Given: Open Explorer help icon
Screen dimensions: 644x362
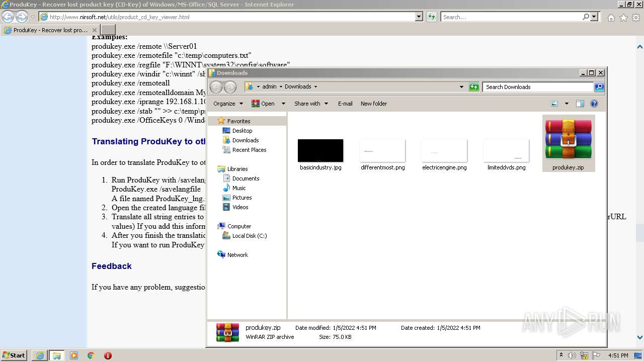Looking at the screenshot, I should click(x=594, y=104).
